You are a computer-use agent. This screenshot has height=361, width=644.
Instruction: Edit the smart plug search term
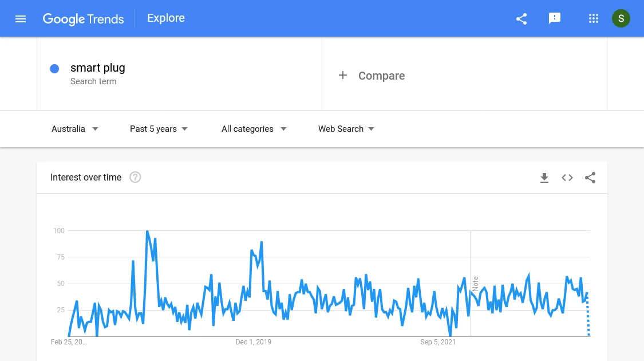point(98,68)
